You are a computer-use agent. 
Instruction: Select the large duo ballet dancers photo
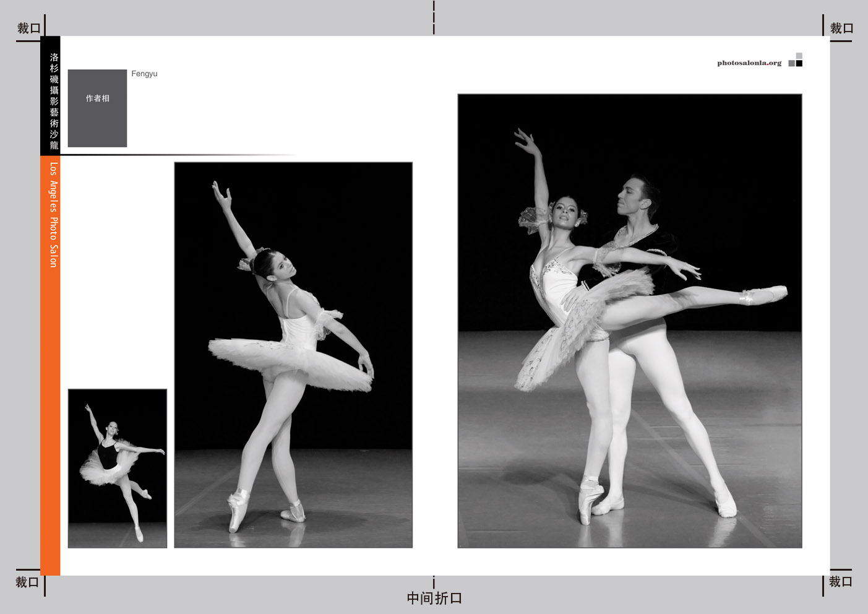point(630,321)
